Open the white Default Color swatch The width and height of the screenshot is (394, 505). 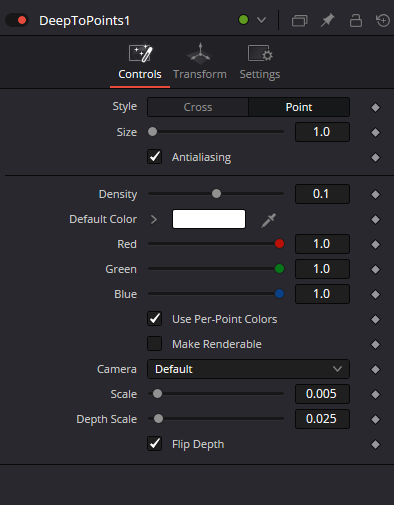[x=209, y=219]
